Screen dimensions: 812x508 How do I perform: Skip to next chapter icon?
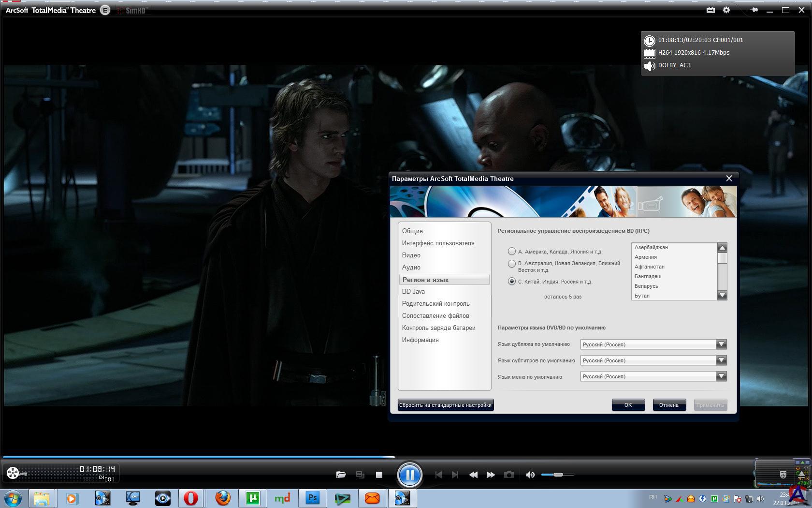tap(454, 475)
